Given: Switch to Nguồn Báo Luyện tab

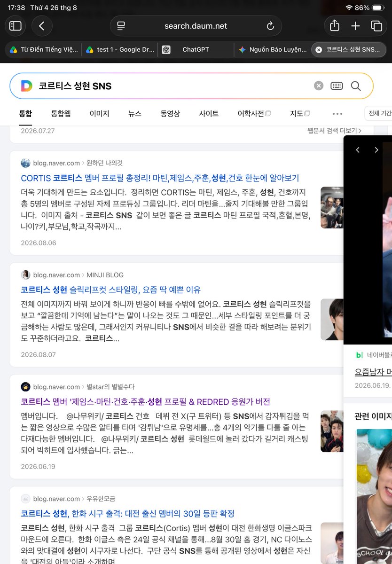Looking at the screenshot, I should pyautogui.click(x=273, y=49).
